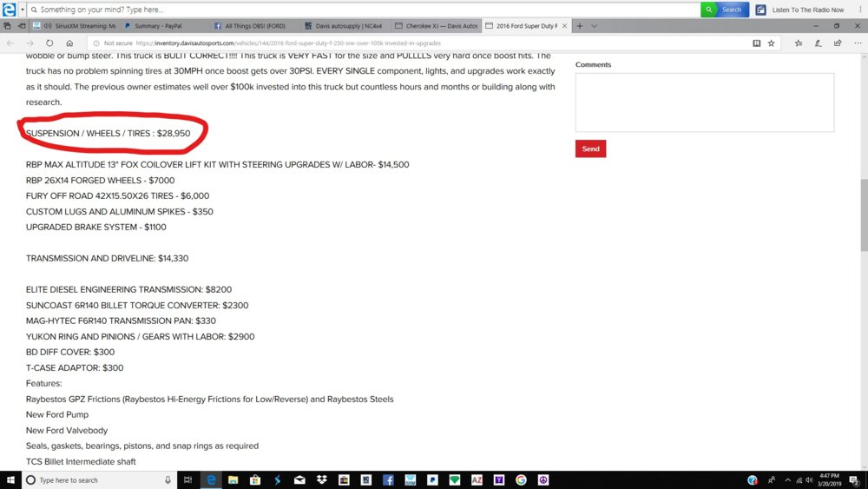Open the Action Center notifications icon
868x489 pixels.
coord(854,480)
